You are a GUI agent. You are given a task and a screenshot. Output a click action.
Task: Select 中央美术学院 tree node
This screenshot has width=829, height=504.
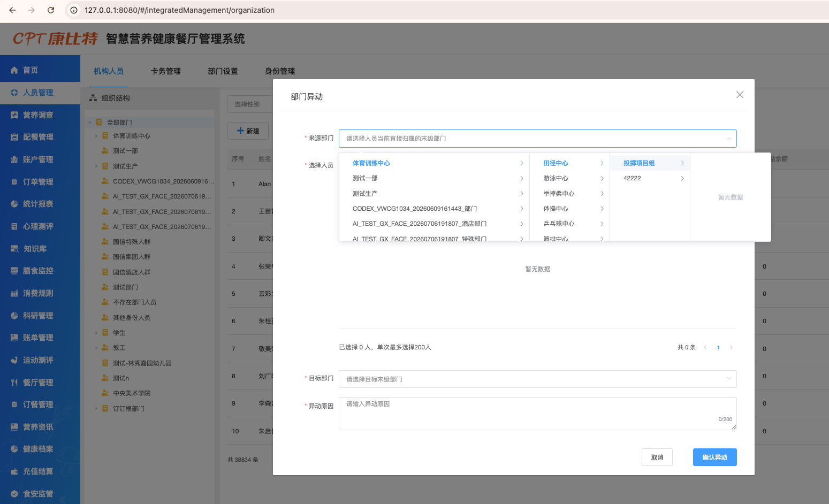132,393
